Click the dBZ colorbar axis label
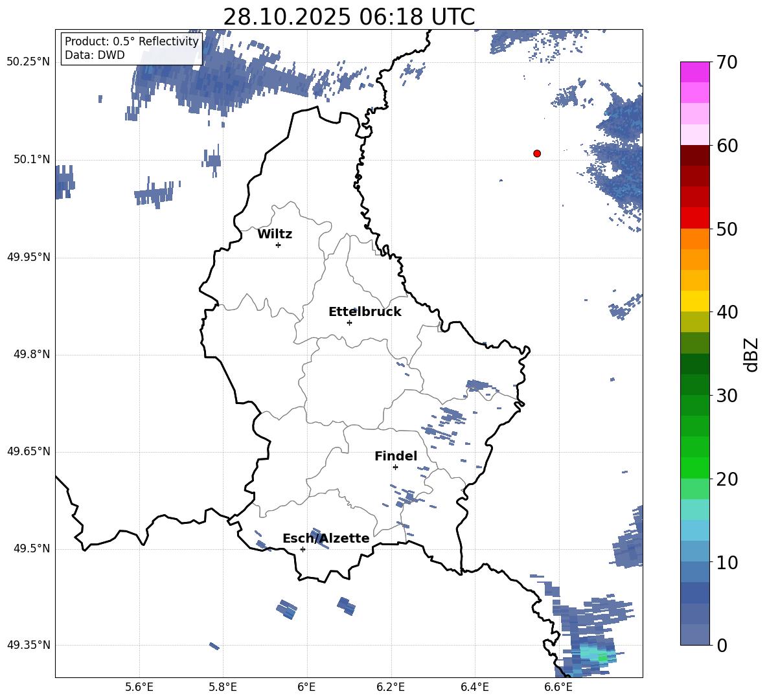The image size is (767, 700). coord(751,354)
